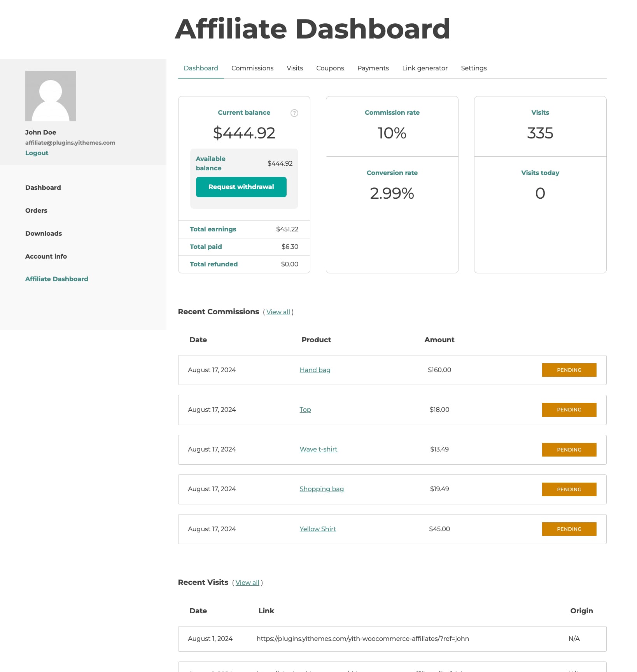Click the help icon beside Current balance
Viewport: 637px width, 672px height.
click(294, 113)
